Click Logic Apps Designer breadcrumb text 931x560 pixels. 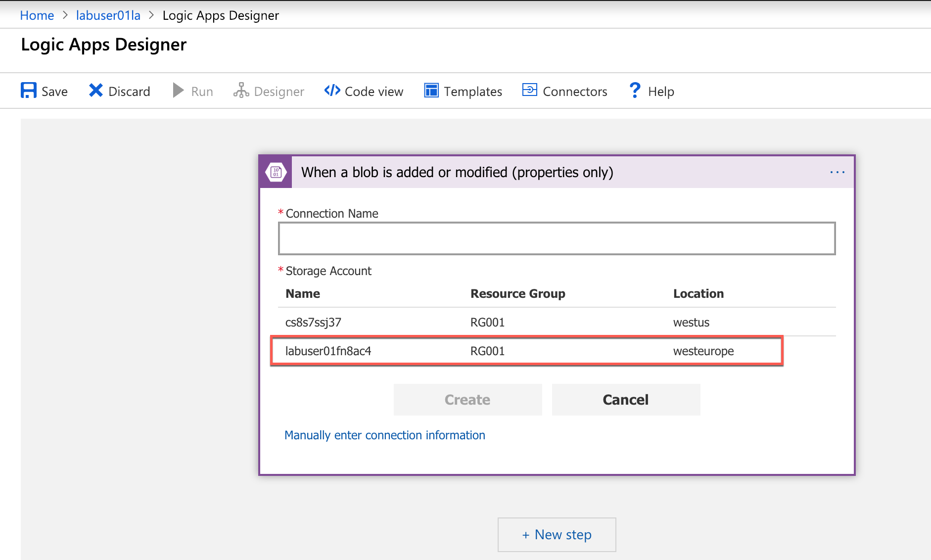tap(221, 16)
